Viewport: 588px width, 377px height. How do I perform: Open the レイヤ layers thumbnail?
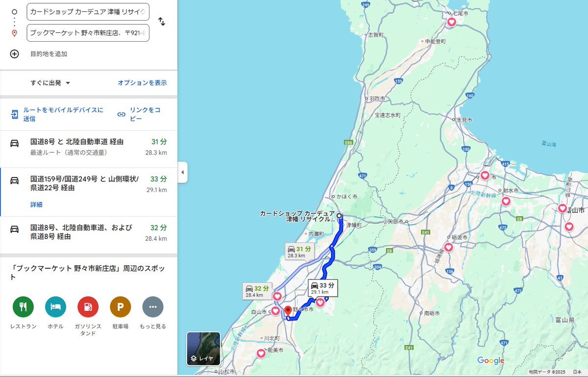203,349
